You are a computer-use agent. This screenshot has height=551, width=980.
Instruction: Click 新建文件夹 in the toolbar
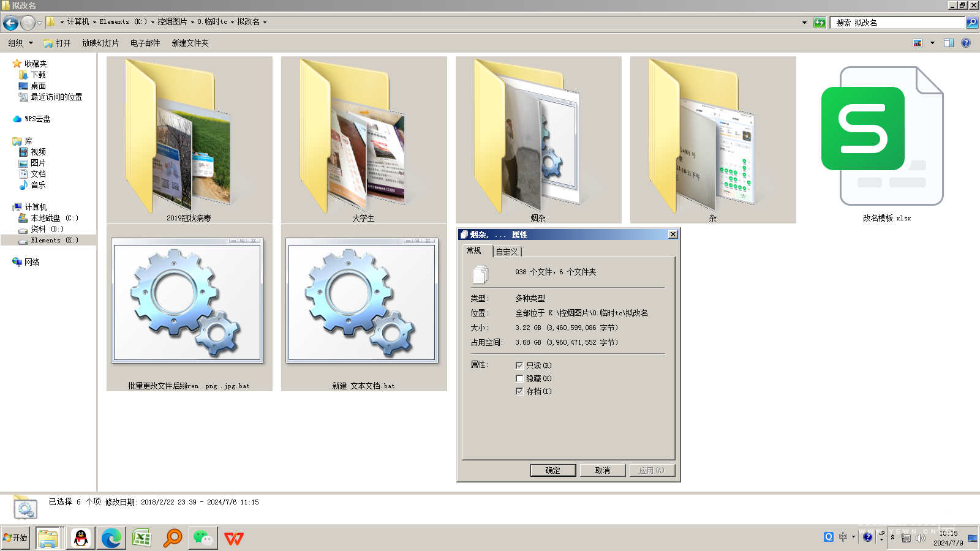[190, 43]
